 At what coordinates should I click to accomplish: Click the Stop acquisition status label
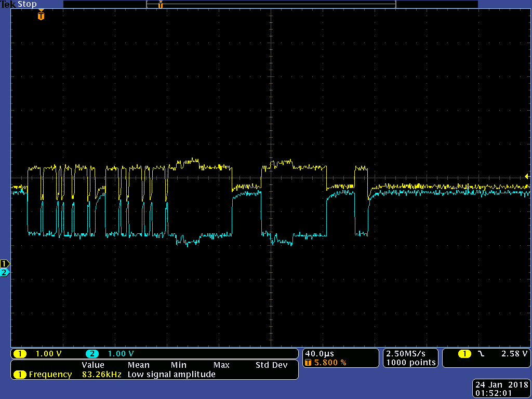pos(27,4)
